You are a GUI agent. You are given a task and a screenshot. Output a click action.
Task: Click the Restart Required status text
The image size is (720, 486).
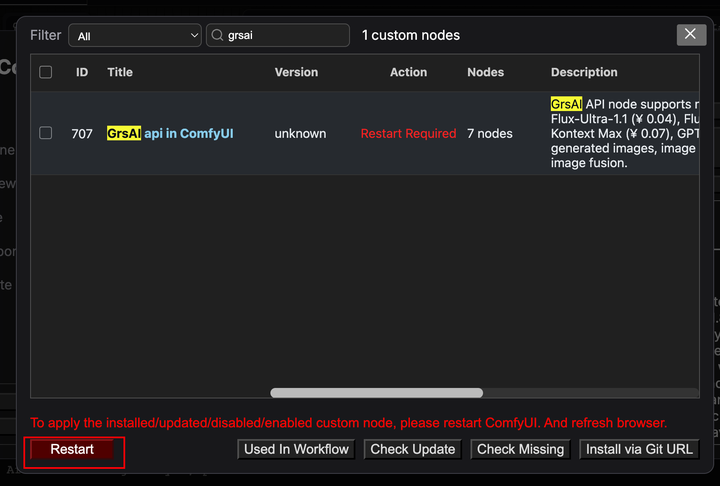[408, 134]
